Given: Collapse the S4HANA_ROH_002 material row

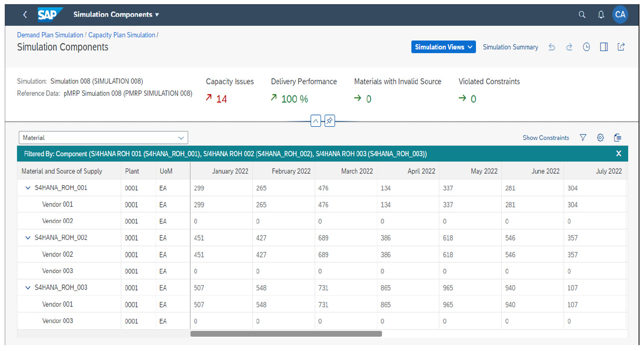Looking at the screenshot, I should click(28, 238).
